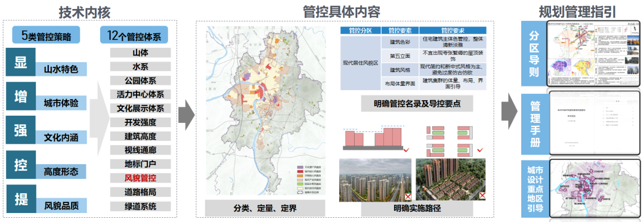Select 地标门户 in the systems list
Viewport: 644px width, 222px height.
[x=141, y=165]
